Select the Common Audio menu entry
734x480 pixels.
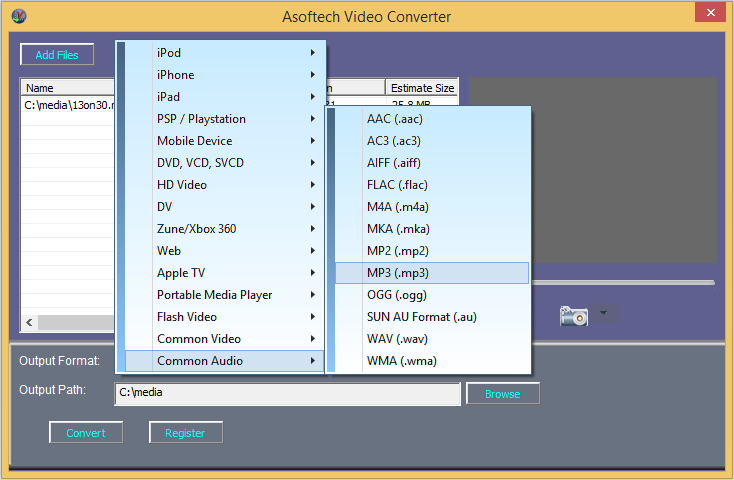click(225, 361)
